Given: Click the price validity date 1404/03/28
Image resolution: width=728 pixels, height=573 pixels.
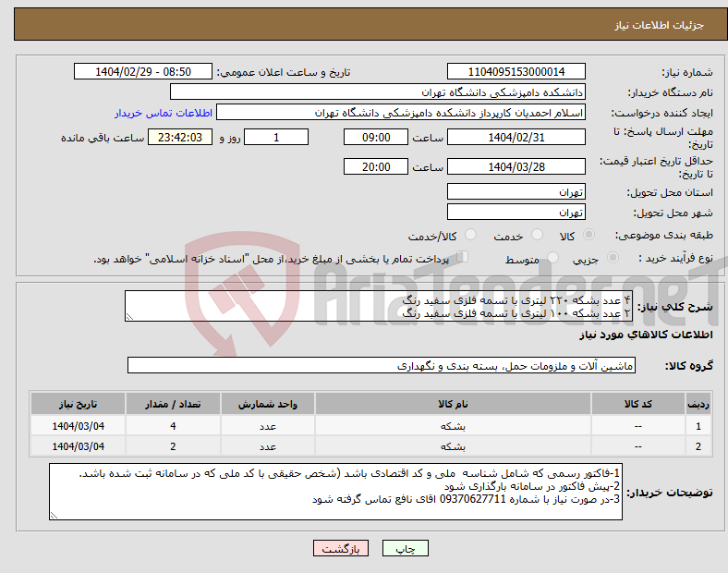Looking at the screenshot, I should click(516, 166).
